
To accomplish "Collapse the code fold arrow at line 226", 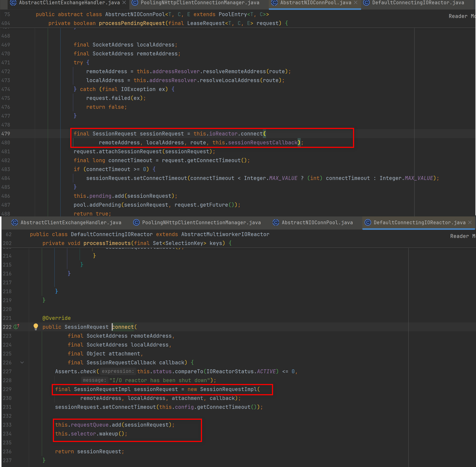I will coord(22,362).
